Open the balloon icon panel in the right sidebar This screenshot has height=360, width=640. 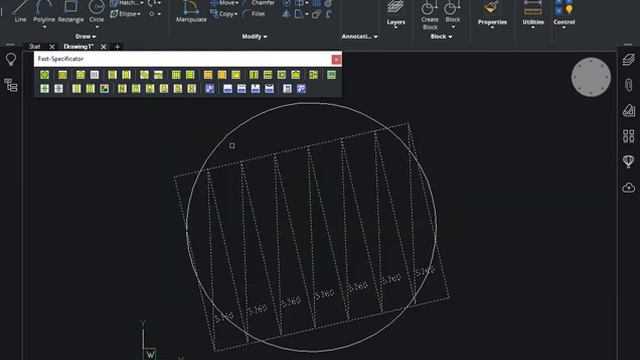(x=629, y=161)
